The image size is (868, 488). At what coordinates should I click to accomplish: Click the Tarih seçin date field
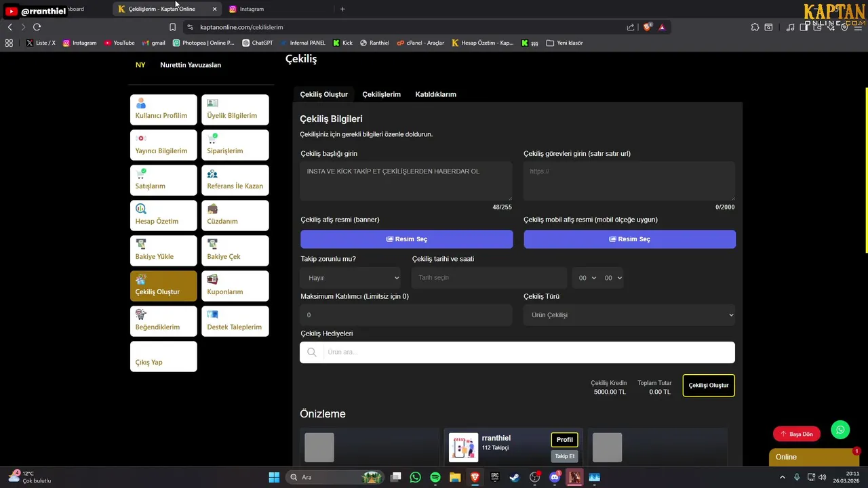pos(489,278)
